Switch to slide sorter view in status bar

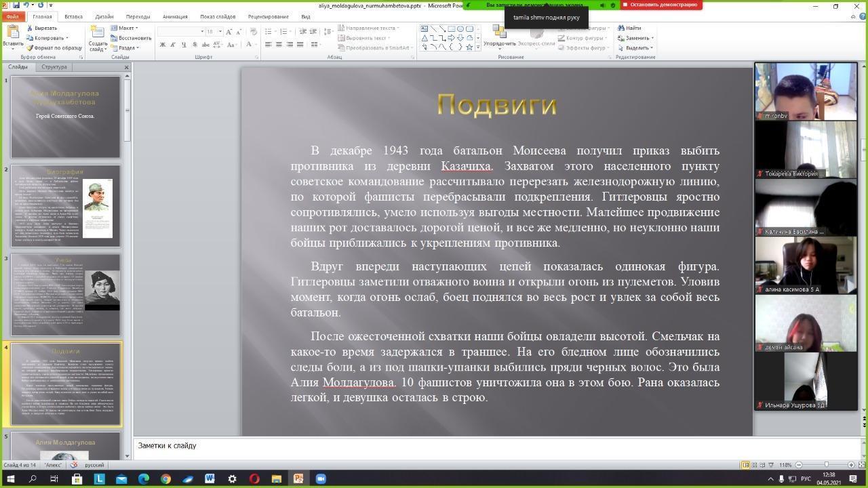click(754, 465)
